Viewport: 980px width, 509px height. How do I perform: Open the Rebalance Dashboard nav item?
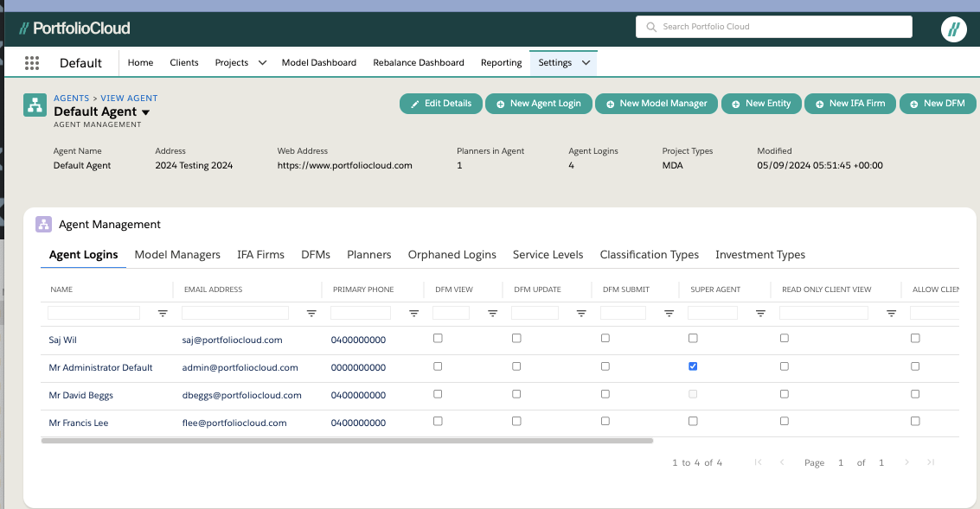click(x=419, y=63)
